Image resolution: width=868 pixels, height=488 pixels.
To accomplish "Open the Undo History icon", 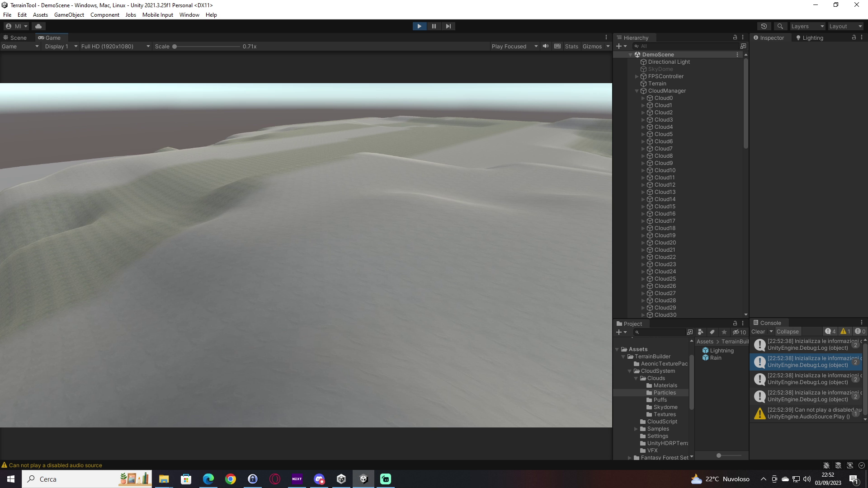I will tap(764, 26).
